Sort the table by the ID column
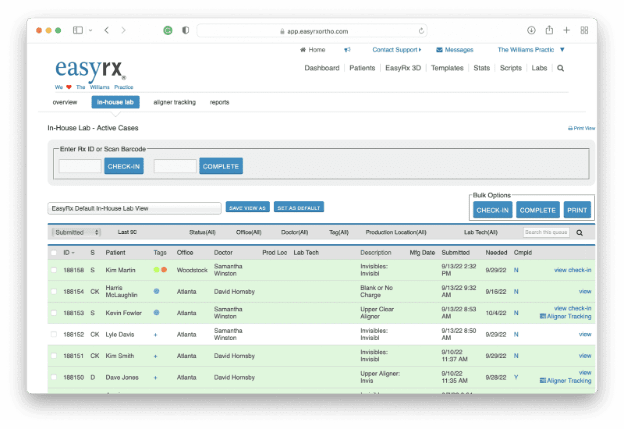This screenshot has width=624, height=430. pos(68,253)
